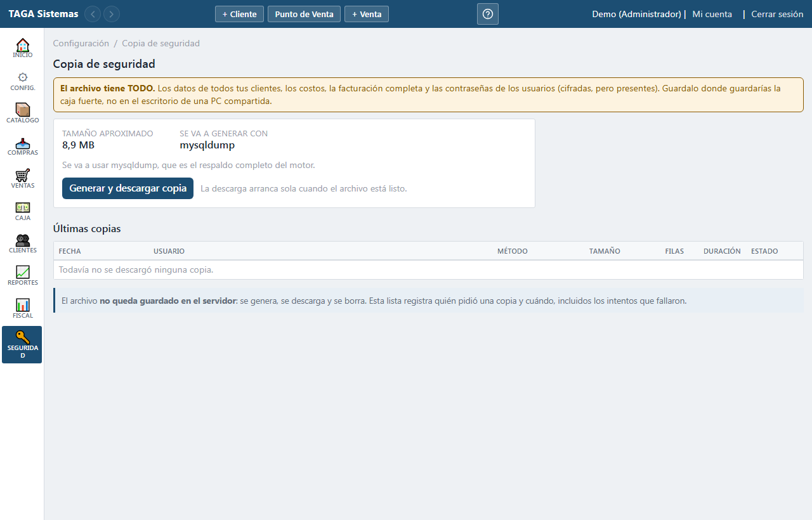Screen dimensions: 812x520
Task: Click Demo (Administrador) user label
Action: 636,14
